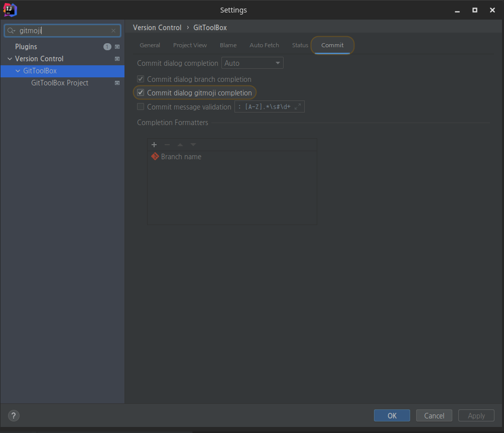Toggle Commit dialog branch completion checkbox
The width and height of the screenshot is (504, 433).
click(x=141, y=79)
